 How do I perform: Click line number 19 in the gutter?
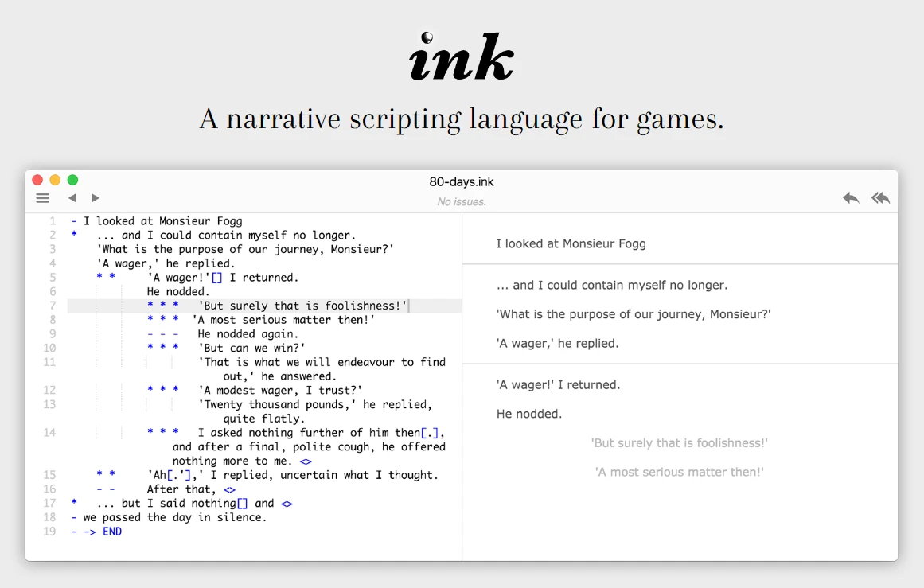[x=49, y=532]
